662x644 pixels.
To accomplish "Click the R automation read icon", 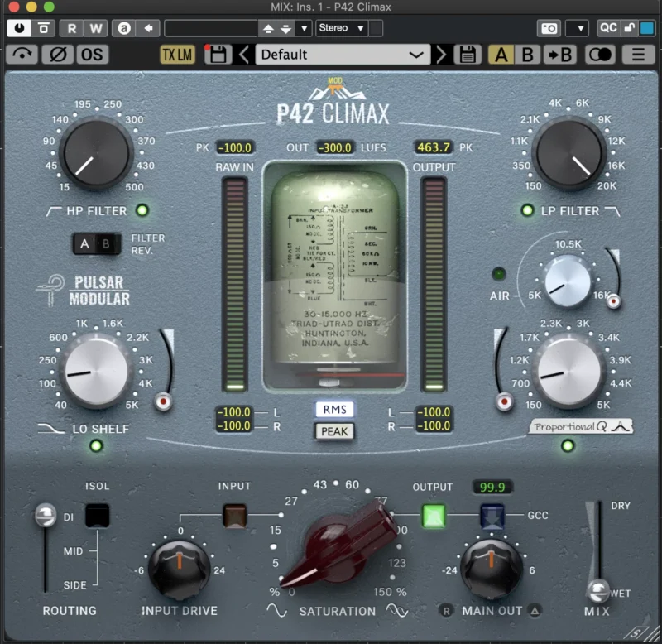I will [73, 27].
